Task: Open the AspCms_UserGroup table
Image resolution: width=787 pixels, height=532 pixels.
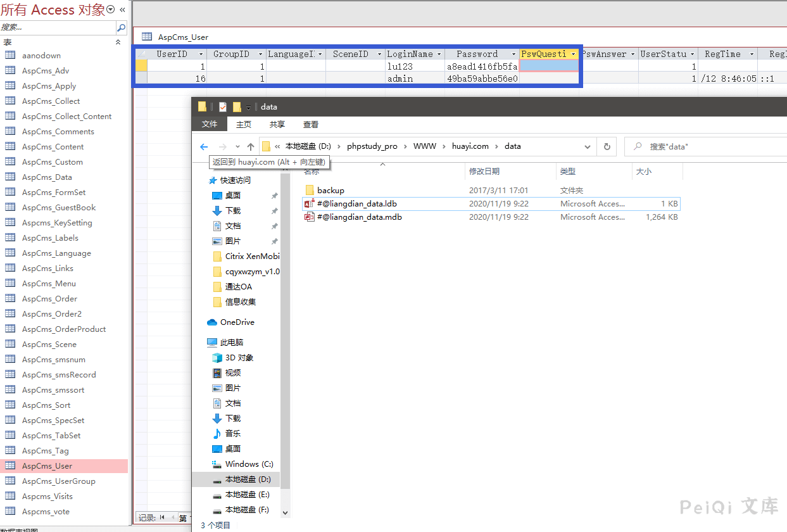Action: pos(58,481)
